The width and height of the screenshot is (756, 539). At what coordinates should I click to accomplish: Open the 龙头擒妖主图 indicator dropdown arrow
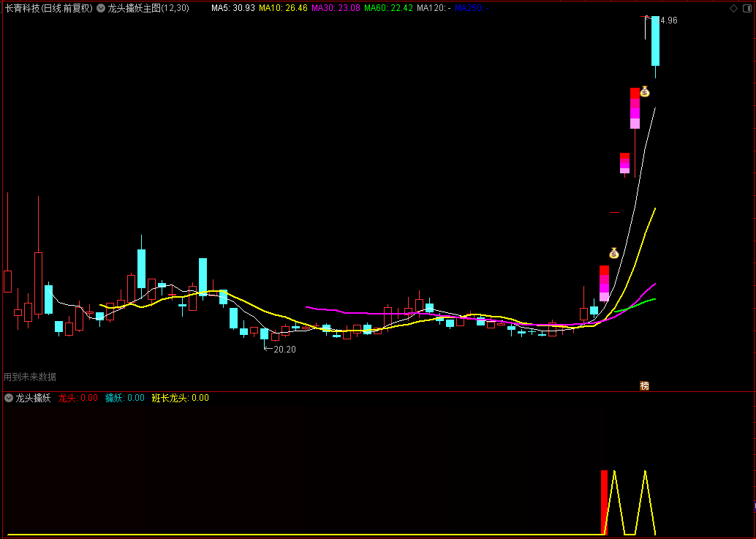101,8
